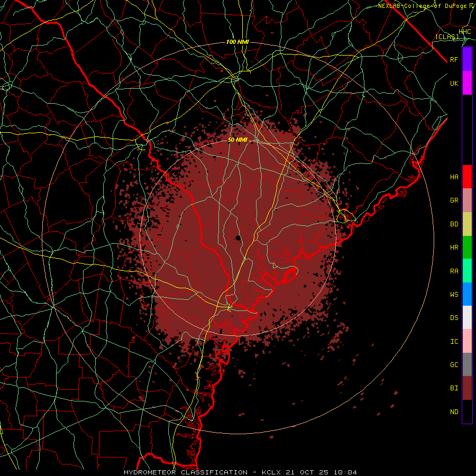
Task: Click the black radar site dot
Action: [239, 237]
